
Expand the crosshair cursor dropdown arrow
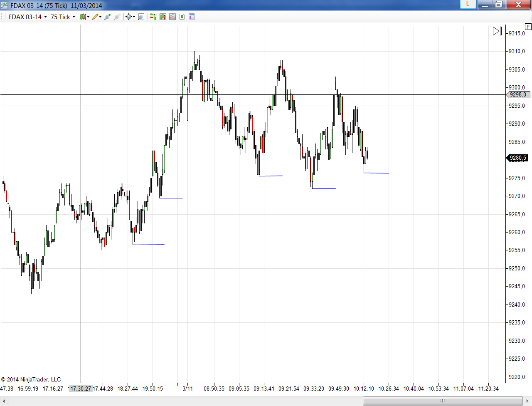(134, 17)
